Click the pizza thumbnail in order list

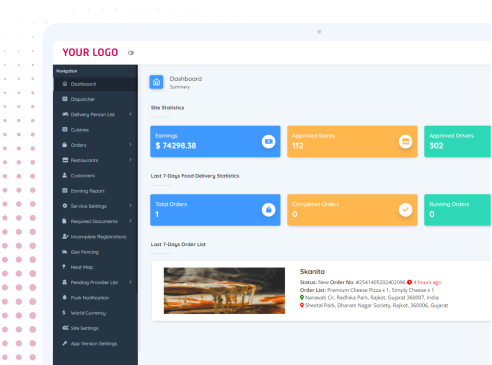pyautogui.click(x=224, y=290)
